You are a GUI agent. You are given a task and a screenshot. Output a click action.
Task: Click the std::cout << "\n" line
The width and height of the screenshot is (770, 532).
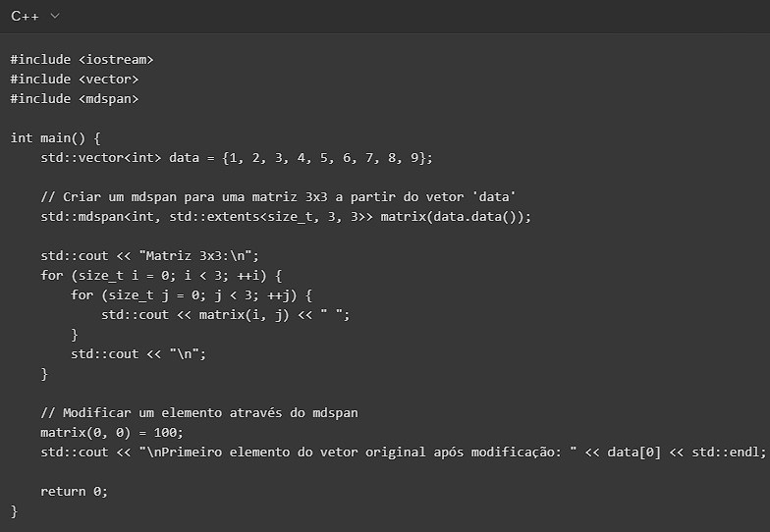coord(138,353)
